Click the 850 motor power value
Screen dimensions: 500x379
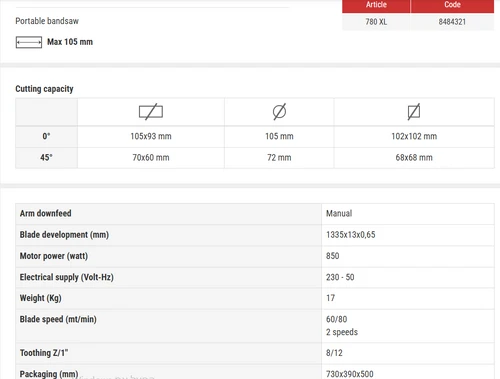(x=333, y=256)
